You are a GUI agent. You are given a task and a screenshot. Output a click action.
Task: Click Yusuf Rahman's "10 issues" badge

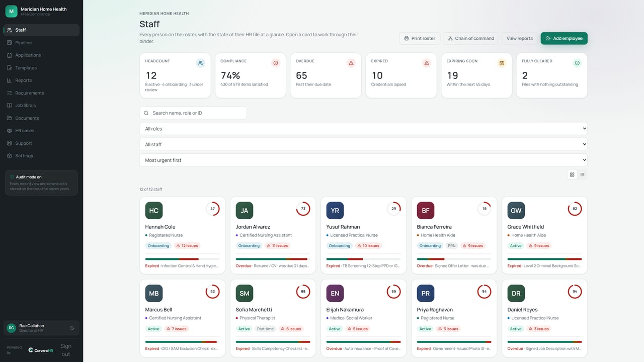coord(369,246)
